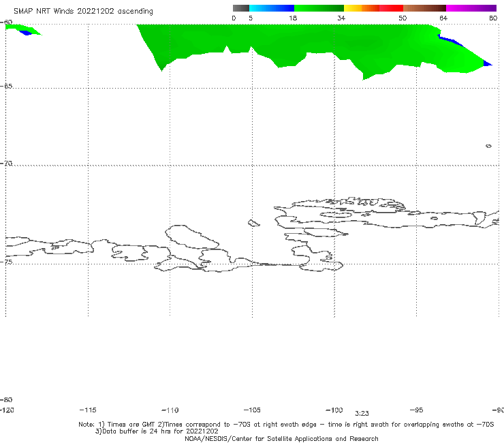Viewport: 504px width, 443px height.
Task: Click the "-110" longitude axis label
Action: [x=170, y=410]
